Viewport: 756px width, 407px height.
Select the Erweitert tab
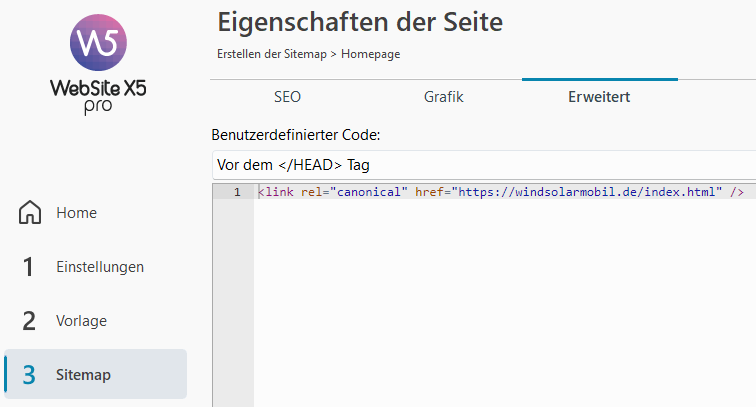[599, 96]
